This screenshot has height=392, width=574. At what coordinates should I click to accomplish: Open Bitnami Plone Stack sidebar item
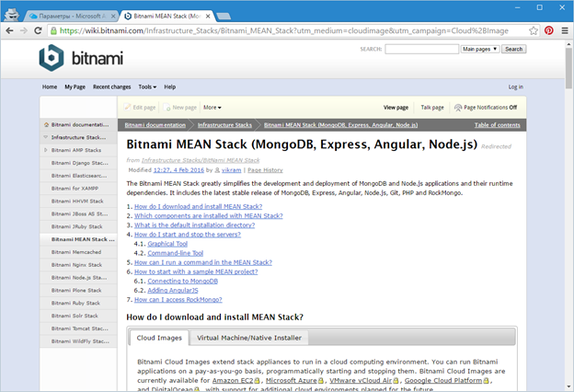click(x=76, y=290)
